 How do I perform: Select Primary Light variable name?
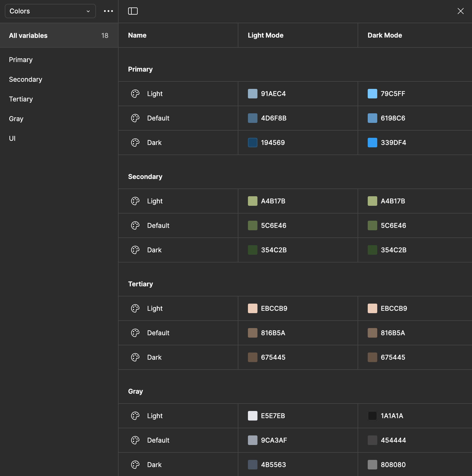(155, 94)
